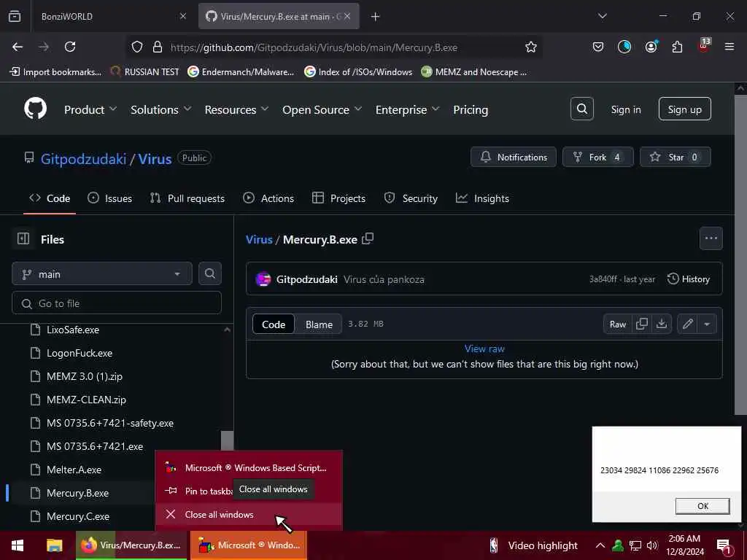Viewport: 747px width, 560px height.
Task: Open volume control in system tray
Action: pos(652,545)
